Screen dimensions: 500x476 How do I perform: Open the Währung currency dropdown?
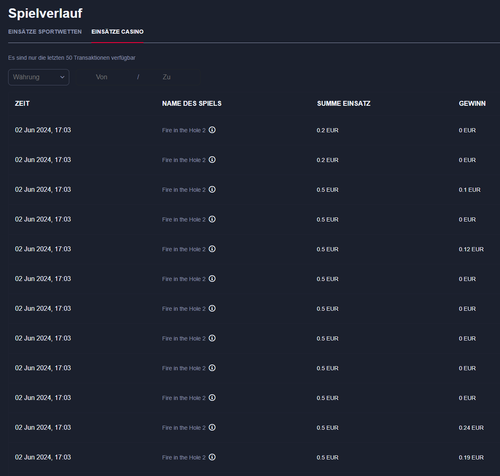39,77
